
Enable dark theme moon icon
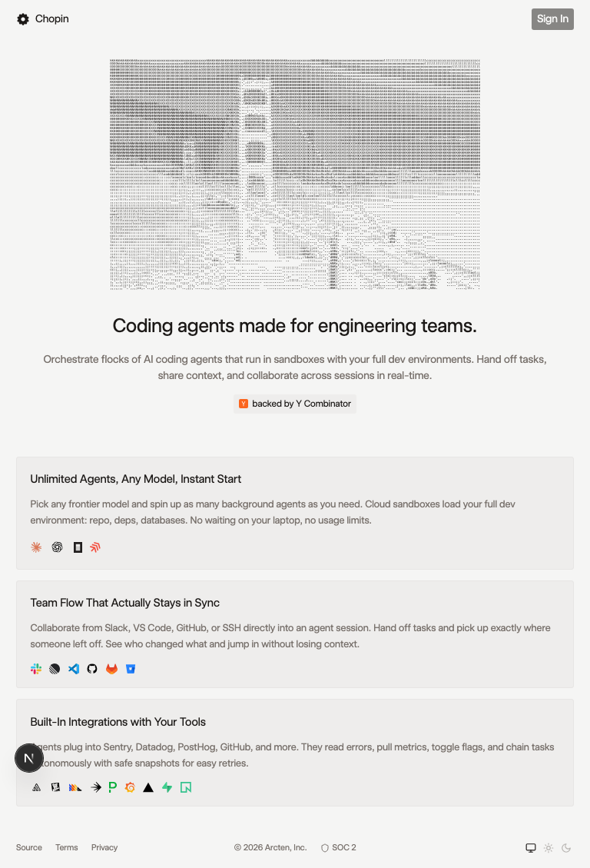[x=566, y=847]
